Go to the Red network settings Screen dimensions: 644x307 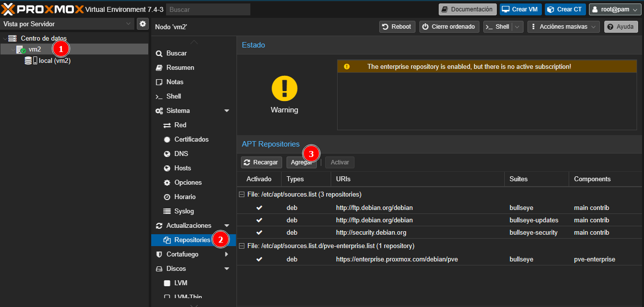193,125
